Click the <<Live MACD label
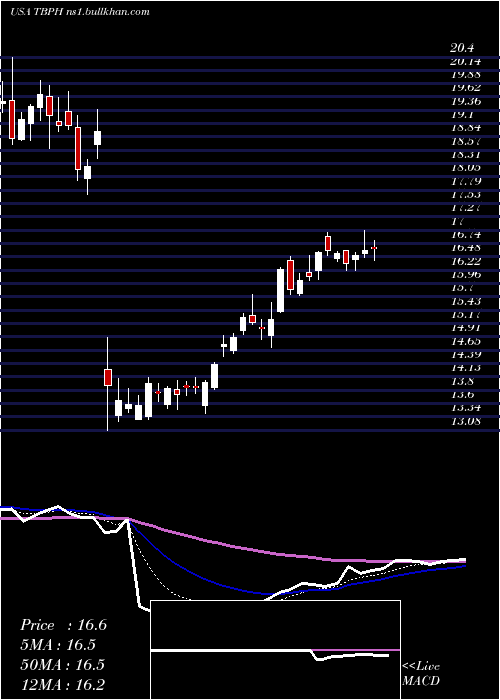 tap(421, 673)
